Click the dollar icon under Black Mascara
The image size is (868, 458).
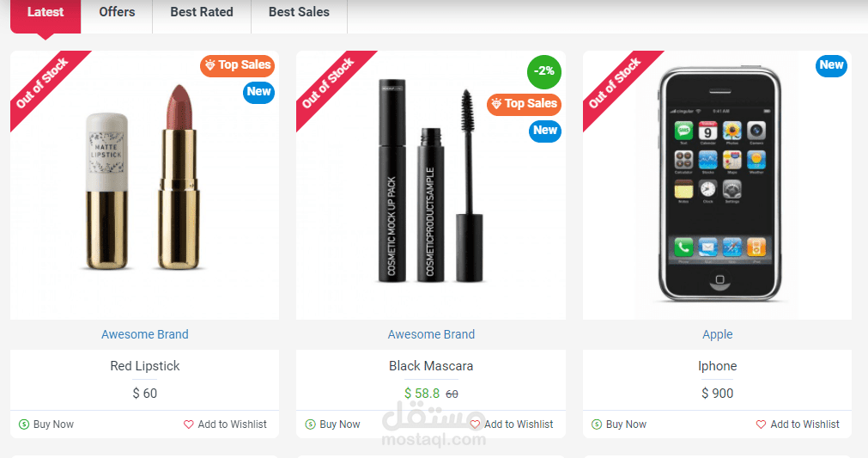pyautogui.click(x=310, y=424)
